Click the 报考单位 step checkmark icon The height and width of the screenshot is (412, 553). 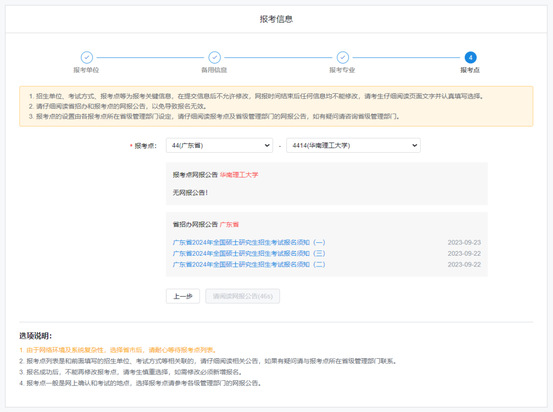click(x=87, y=57)
